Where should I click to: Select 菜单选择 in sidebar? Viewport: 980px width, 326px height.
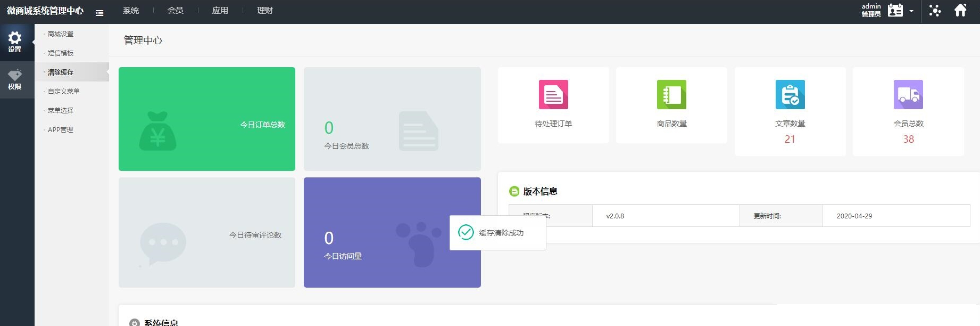[61, 110]
